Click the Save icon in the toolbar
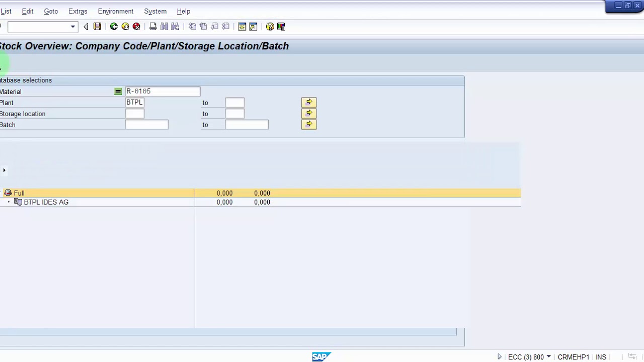The width and height of the screenshot is (644, 362). coord(97,27)
